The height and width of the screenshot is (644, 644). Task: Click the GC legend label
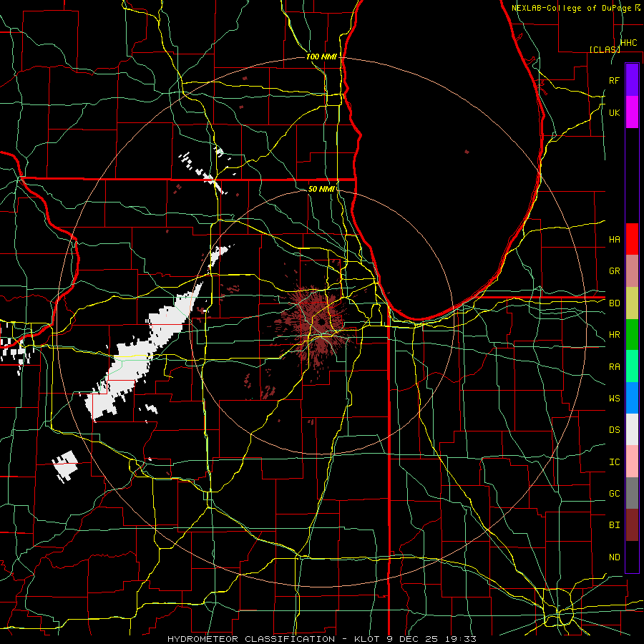[x=615, y=494]
